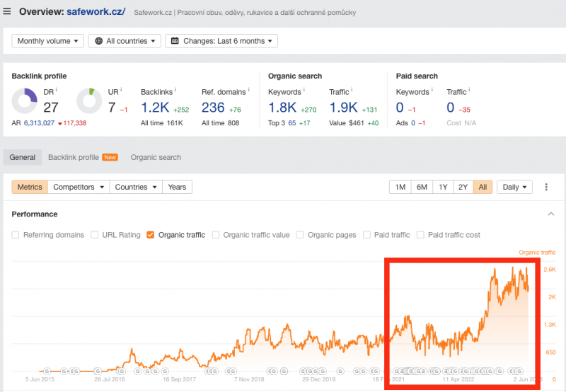Switch to the Organic search tab
The width and height of the screenshot is (566, 392).
pyautogui.click(x=156, y=157)
